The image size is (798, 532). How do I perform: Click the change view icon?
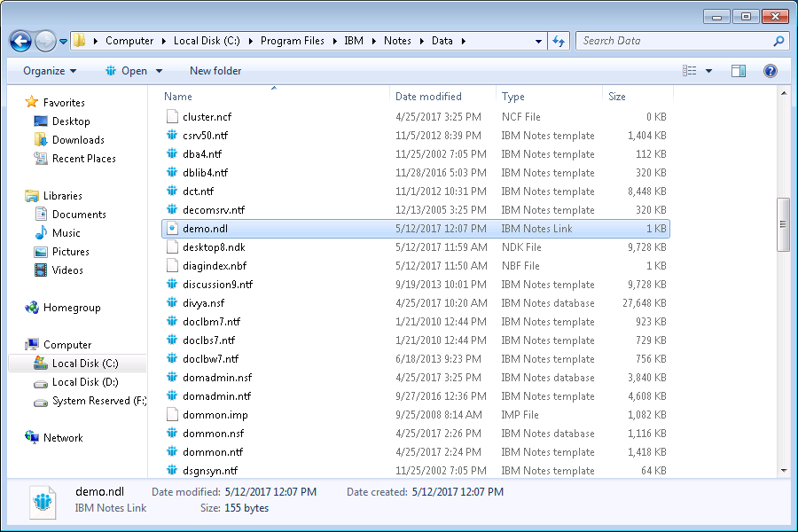[690, 71]
